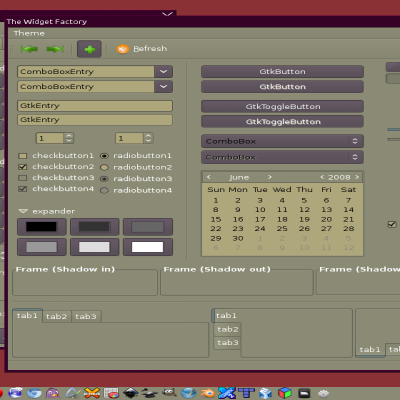Click the black color button
The width and height of the screenshot is (400, 400).
pyautogui.click(x=42, y=227)
